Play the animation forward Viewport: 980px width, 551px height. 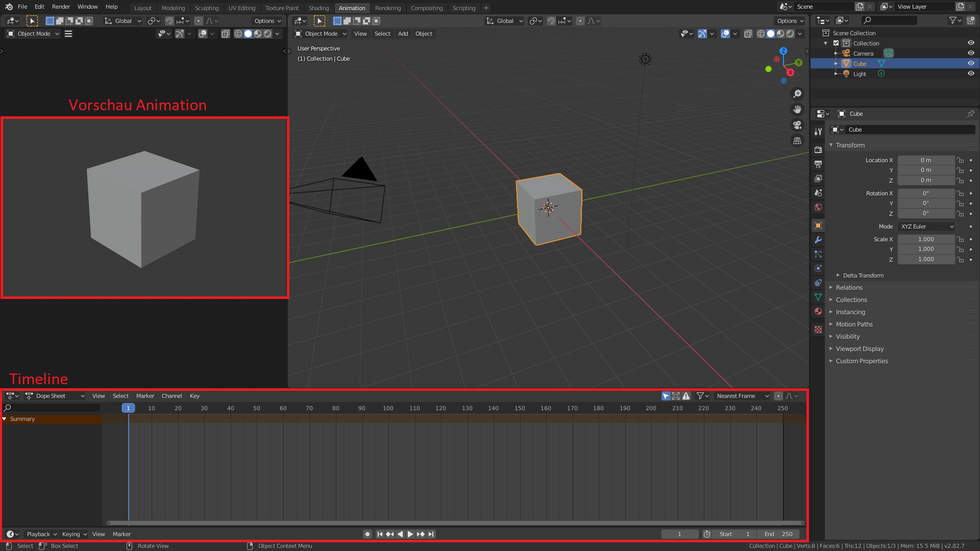tap(410, 534)
